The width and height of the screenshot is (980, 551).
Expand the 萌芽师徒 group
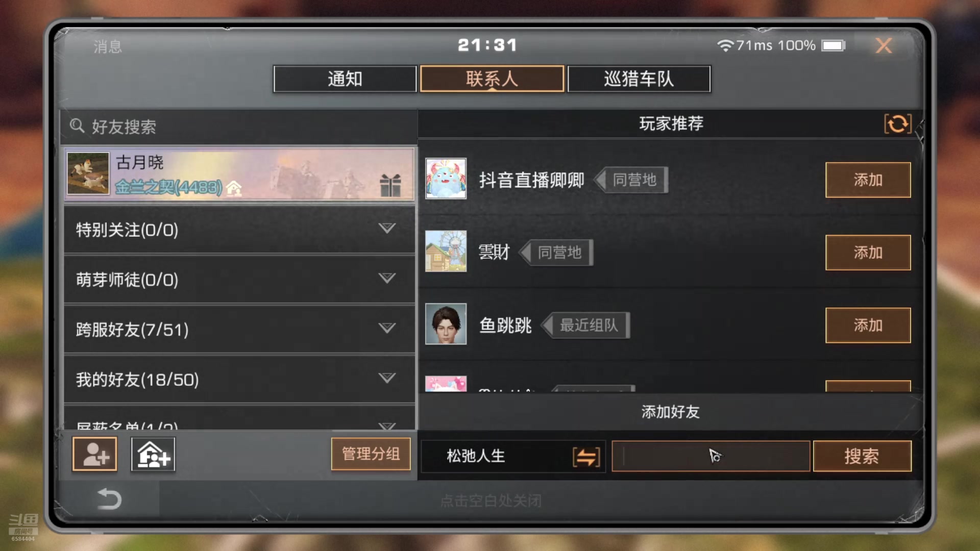pos(239,280)
